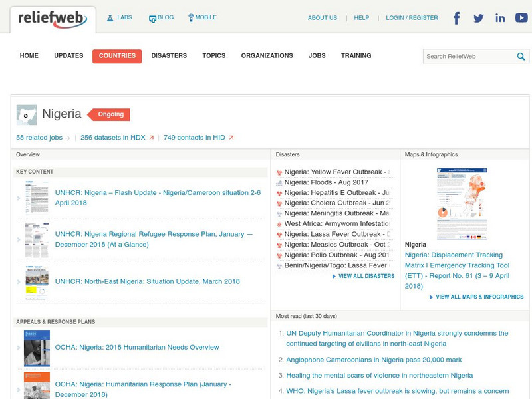This screenshot has height=399, width=532.
Task: Click the Polio Outbreak epidemic icon
Action: point(279,256)
